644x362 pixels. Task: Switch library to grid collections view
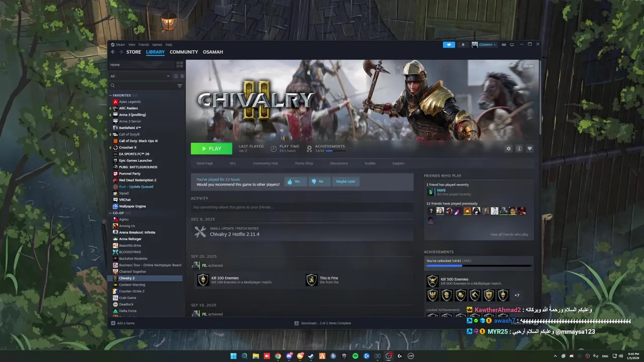(x=179, y=65)
